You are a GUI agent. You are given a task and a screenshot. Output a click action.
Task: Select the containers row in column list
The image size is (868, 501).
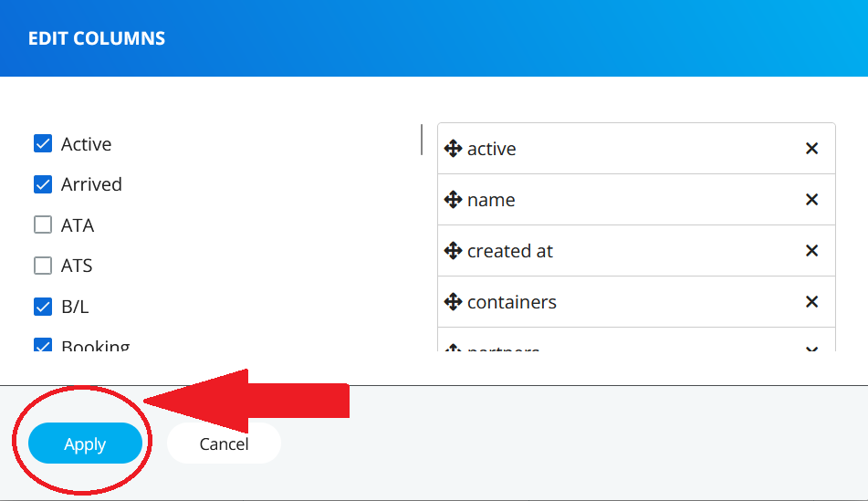point(512,302)
